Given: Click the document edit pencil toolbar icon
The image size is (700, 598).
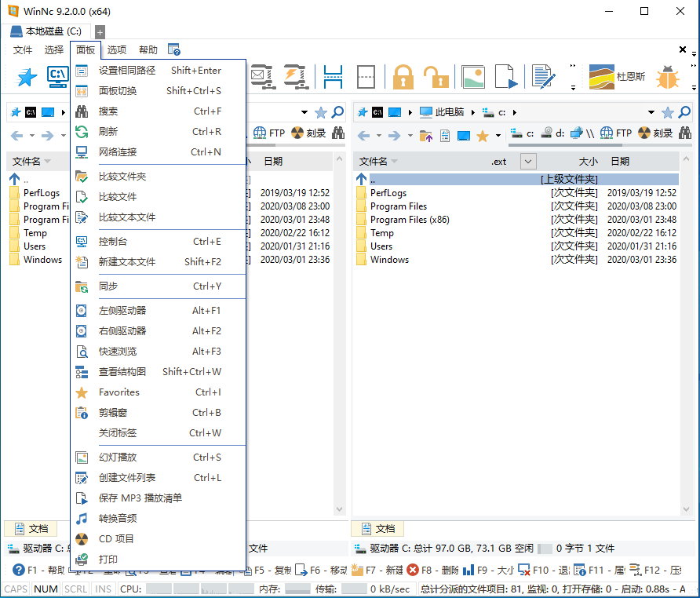Looking at the screenshot, I should click(543, 77).
